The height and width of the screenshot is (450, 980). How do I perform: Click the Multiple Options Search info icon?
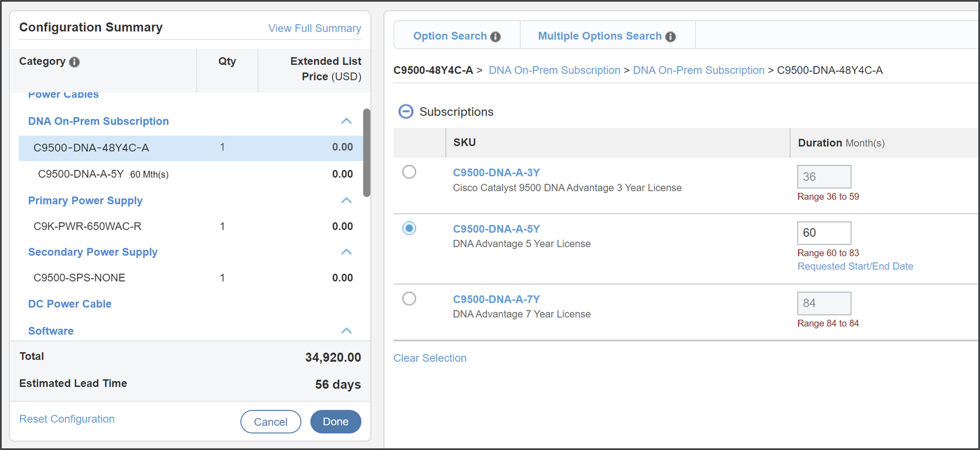click(670, 37)
